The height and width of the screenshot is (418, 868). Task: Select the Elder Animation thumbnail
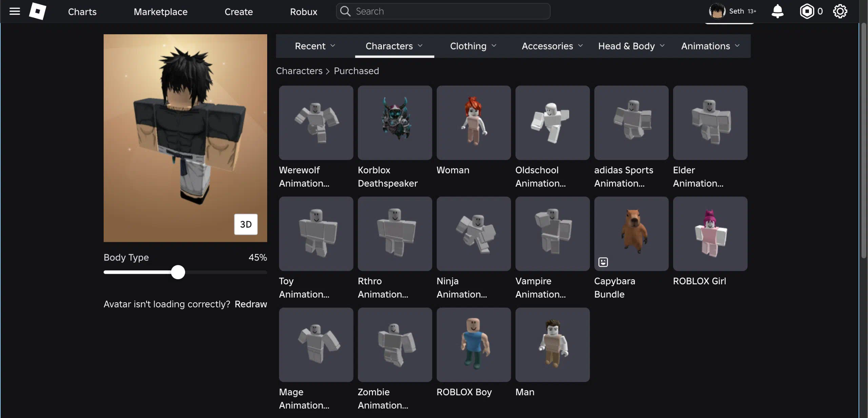tap(710, 122)
